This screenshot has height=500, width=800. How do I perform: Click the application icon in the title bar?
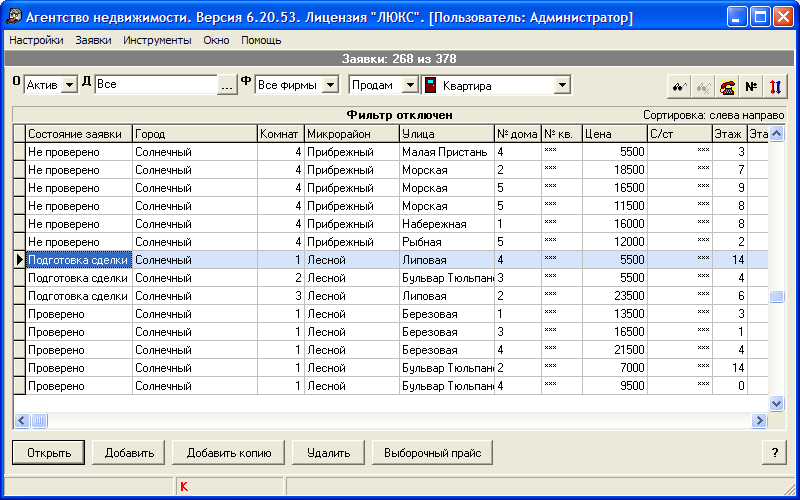[x=14, y=18]
